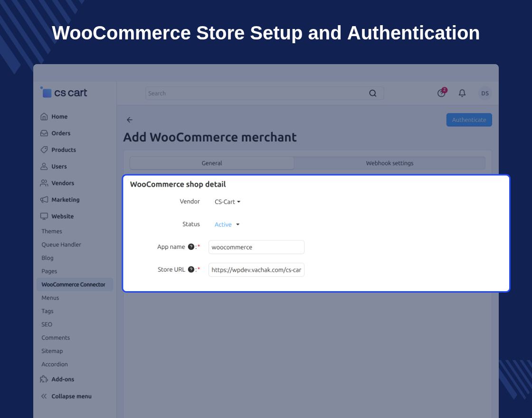
Task: Open the Themes submenu item
Action: tap(52, 231)
